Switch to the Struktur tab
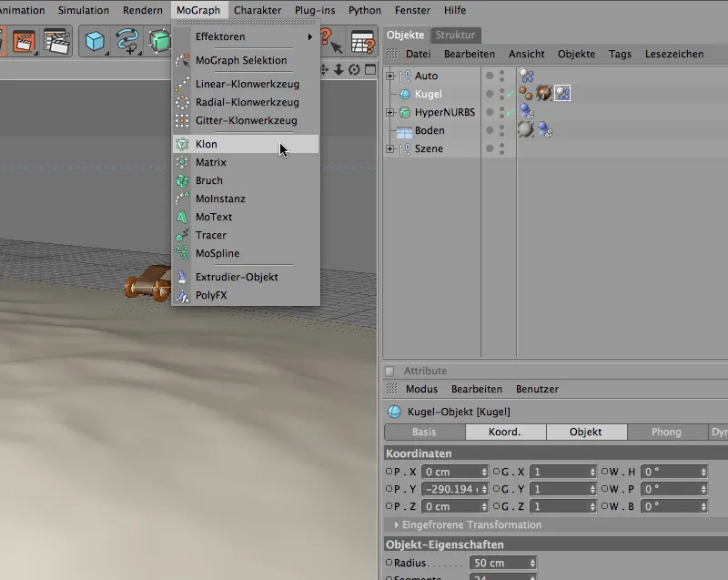 click(455, 35)
